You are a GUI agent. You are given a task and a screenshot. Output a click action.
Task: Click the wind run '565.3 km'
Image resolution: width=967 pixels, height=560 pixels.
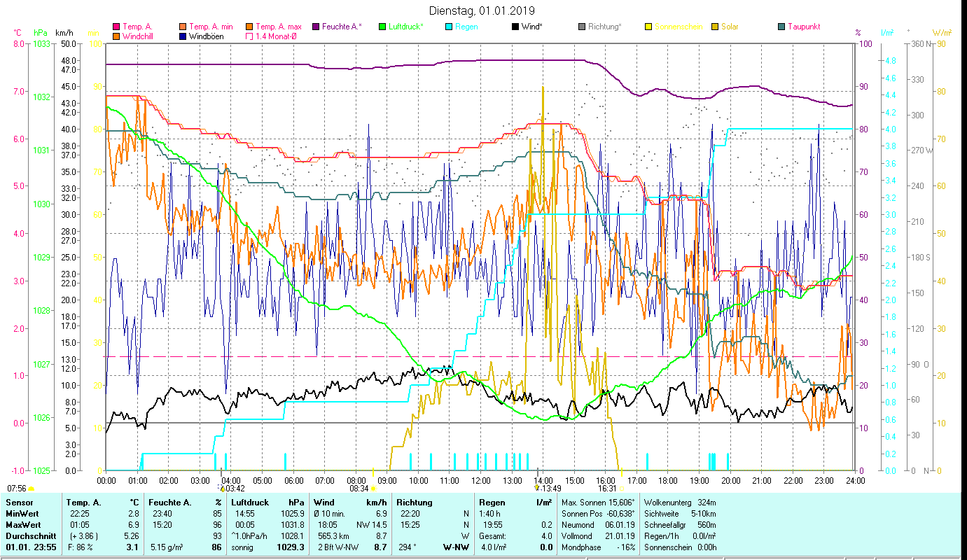[x=333, y=535]
